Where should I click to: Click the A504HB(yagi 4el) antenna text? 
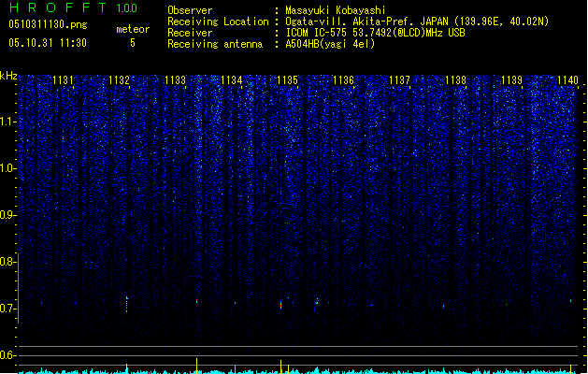click(330, 44)
